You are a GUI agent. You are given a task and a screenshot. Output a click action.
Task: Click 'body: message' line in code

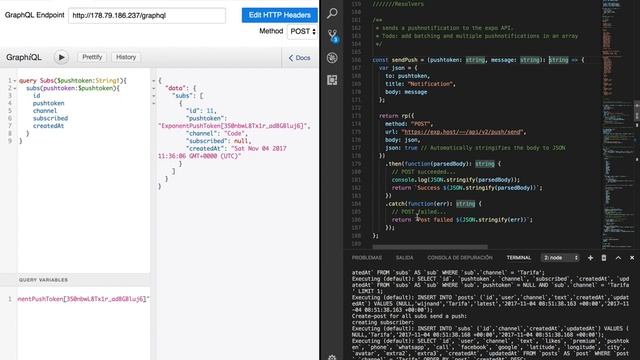tap(406, 92)
